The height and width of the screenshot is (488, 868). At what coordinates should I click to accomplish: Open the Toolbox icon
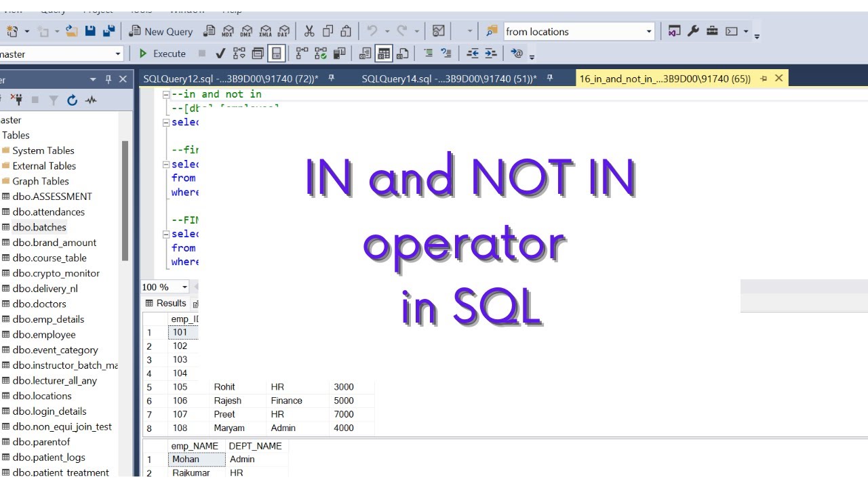tap(712, 31)
